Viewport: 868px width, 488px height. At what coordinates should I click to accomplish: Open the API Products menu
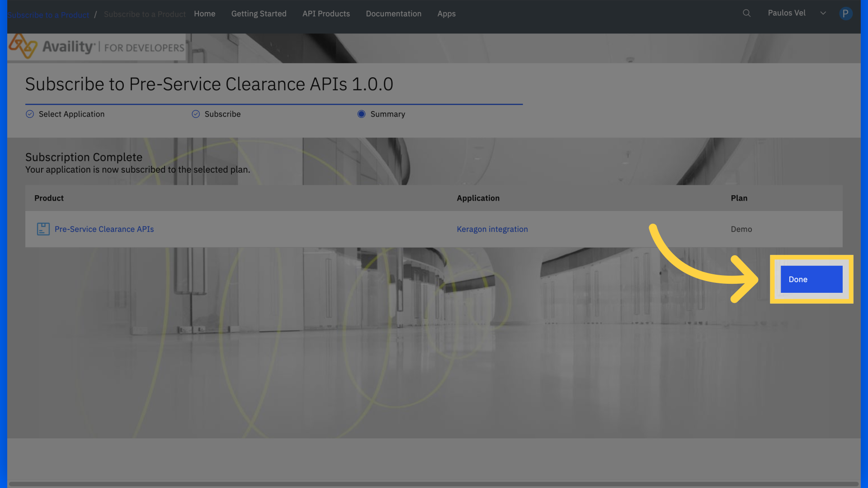tap(326, 14)
